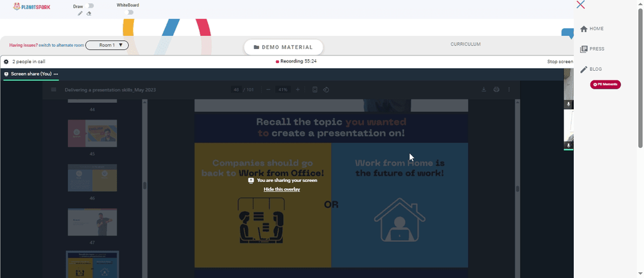This screenshot has width=644, height=278.
Task: Click the 2 people in call label
Action: coord(29,62)
